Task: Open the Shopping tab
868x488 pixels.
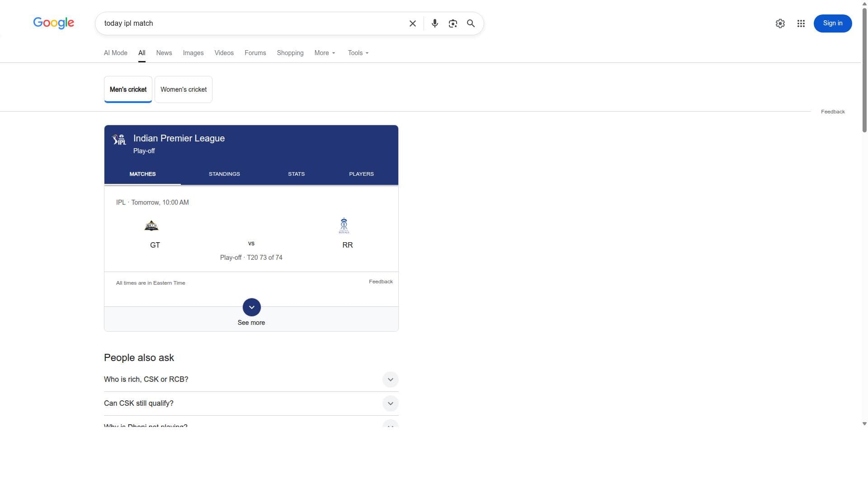Action: point(290,53)
